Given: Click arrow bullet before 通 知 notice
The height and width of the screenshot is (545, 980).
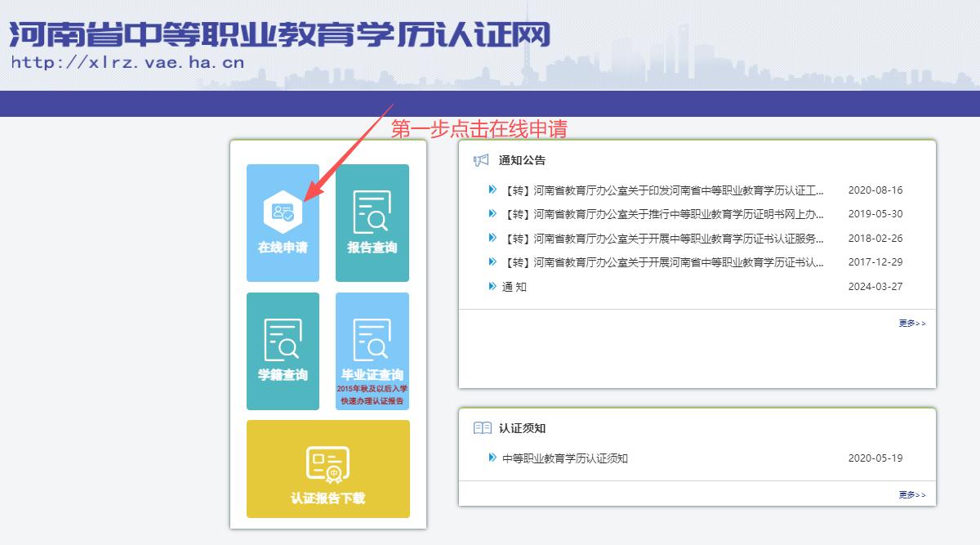Looking at the screenshot, I should [492, 286].
